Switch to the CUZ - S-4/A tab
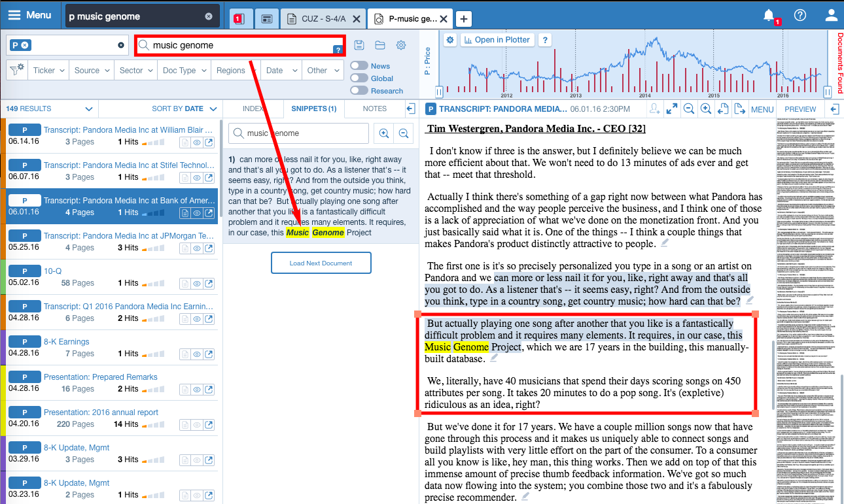 point(323,19)
